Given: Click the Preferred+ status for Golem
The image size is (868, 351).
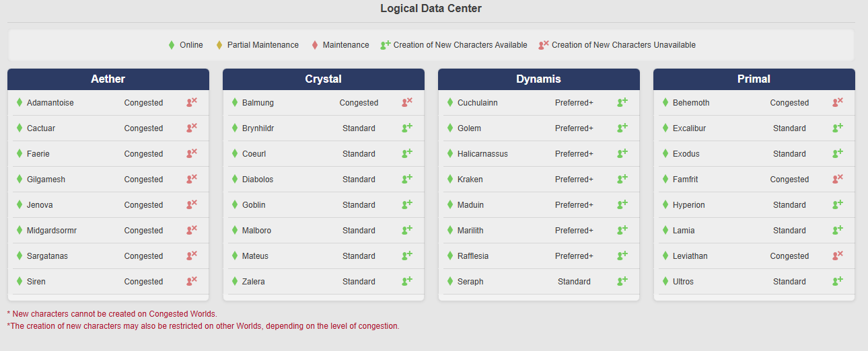Looking at the screenshot, I should (574, 128).
